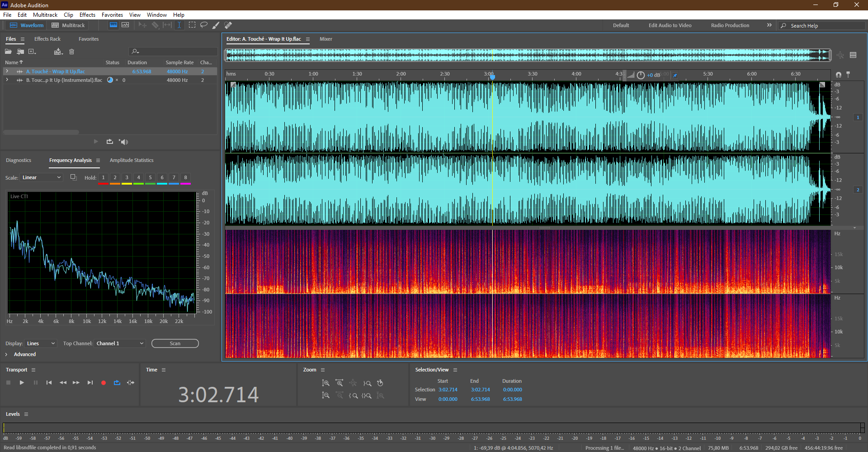Open the Editor panel menu
The image size is (868, 452).
tap(308, 39)
